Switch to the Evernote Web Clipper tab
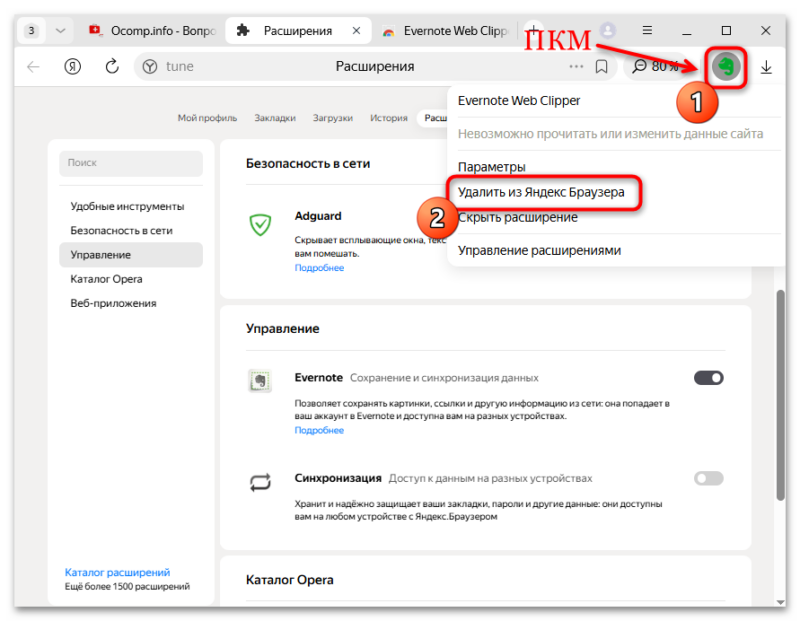 (x=445, y=31)
